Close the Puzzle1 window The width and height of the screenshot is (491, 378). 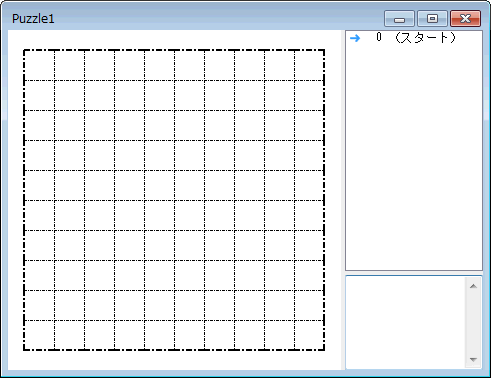(465, 18)
